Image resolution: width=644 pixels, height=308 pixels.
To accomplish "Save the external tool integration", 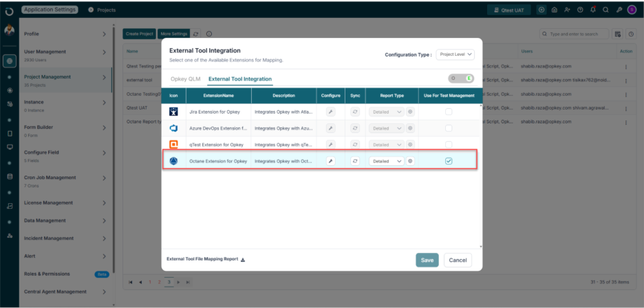I will [x=427, y=260].
